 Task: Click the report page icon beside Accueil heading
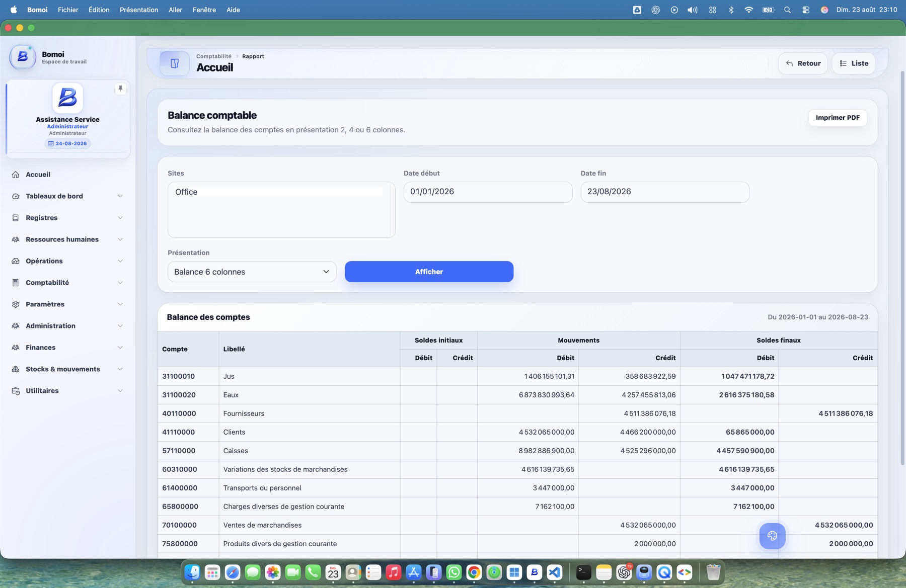[175, 63]
